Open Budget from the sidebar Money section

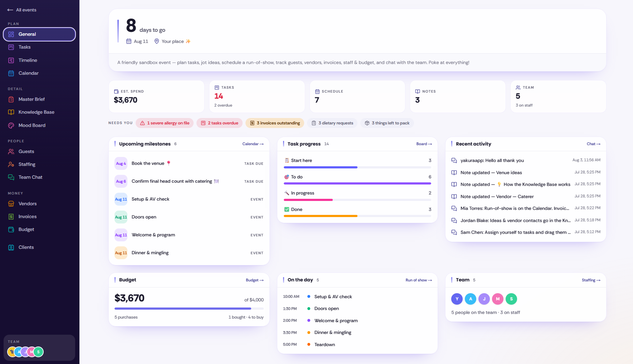pyautogui.click(x=39, y=230)
